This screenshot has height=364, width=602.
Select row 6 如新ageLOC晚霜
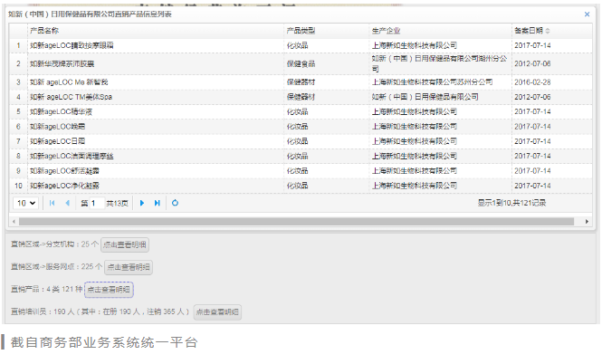point(301,127)
